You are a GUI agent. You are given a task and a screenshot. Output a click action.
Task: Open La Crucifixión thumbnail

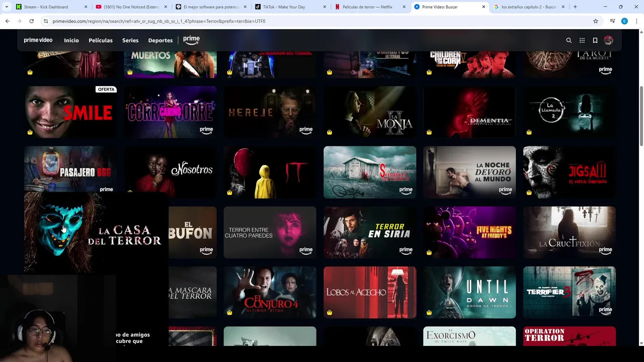tap(570, 232)
